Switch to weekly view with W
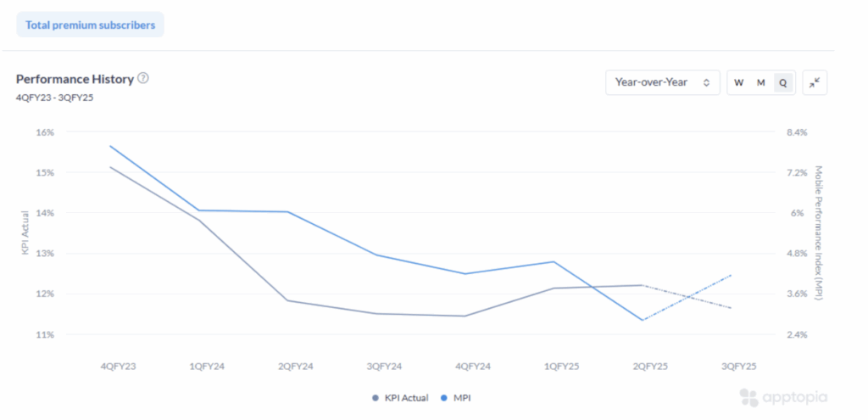Screen dimensions: 868x420 [738, 82]
